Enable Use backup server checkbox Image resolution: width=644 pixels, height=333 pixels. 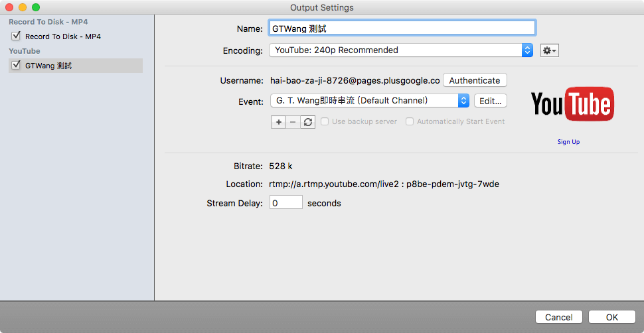pyautogui.click(x=325, y=122)
